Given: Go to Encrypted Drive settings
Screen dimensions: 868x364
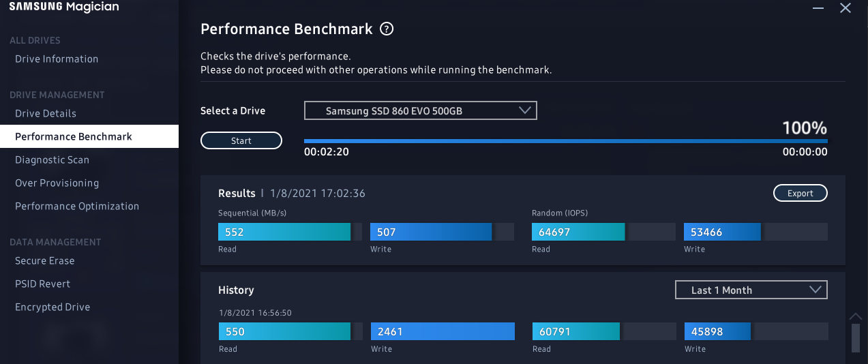Looking at the screenshot, I should click(53, 307).
